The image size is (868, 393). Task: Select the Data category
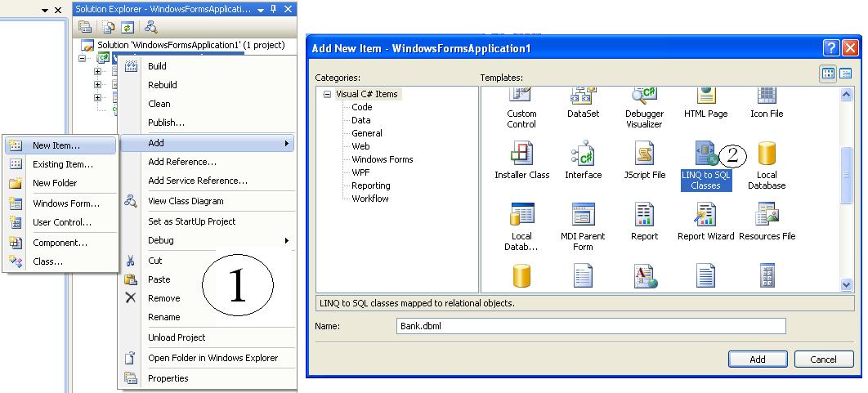[x=361, y=120]
